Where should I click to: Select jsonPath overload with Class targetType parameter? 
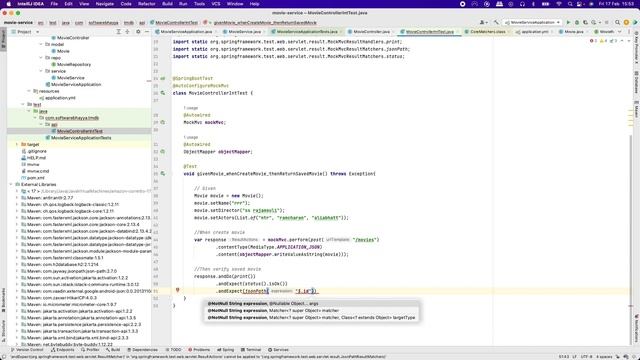[x=311, y=318]
